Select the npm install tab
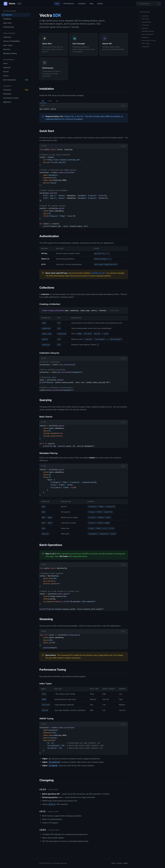The image size is (165, 868). click(50, 101)
